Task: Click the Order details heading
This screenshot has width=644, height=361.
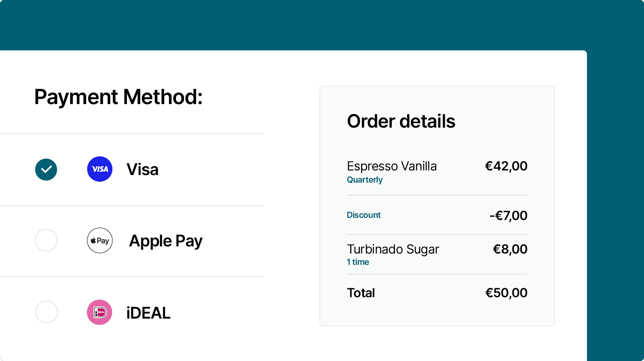Action: pyautogui.click(x=401, y=121)
